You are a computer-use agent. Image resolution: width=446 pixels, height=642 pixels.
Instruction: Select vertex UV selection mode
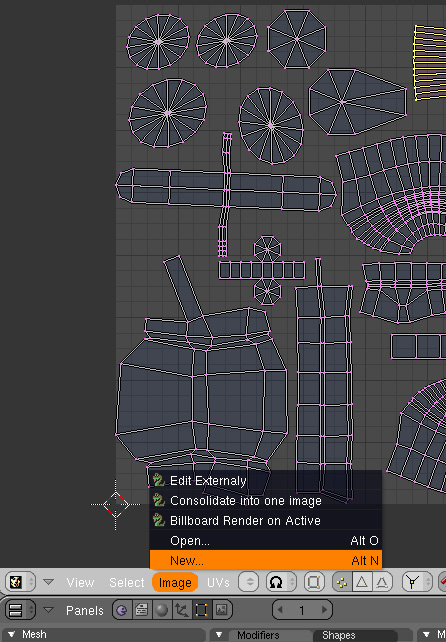click(342, 582)
